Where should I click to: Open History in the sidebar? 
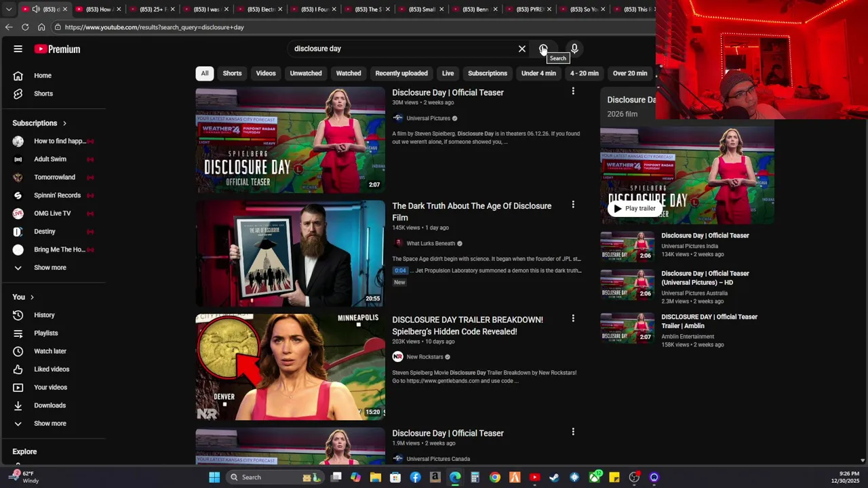53,315
